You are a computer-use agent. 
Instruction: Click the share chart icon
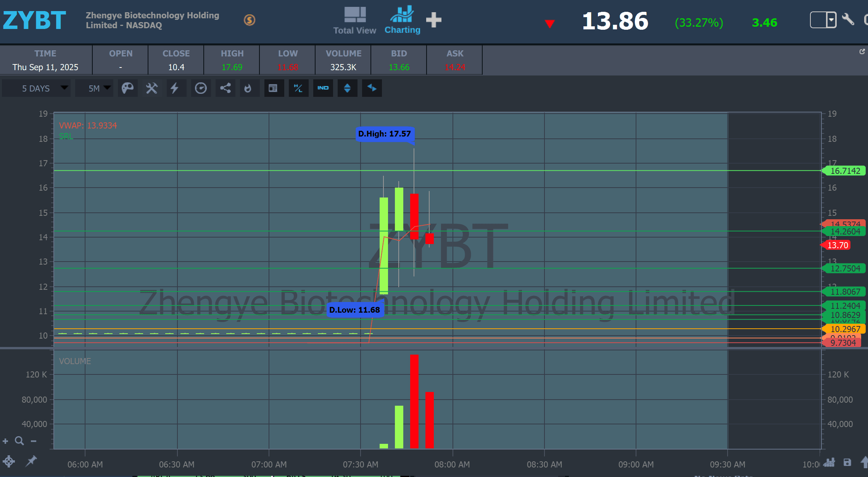225,88
